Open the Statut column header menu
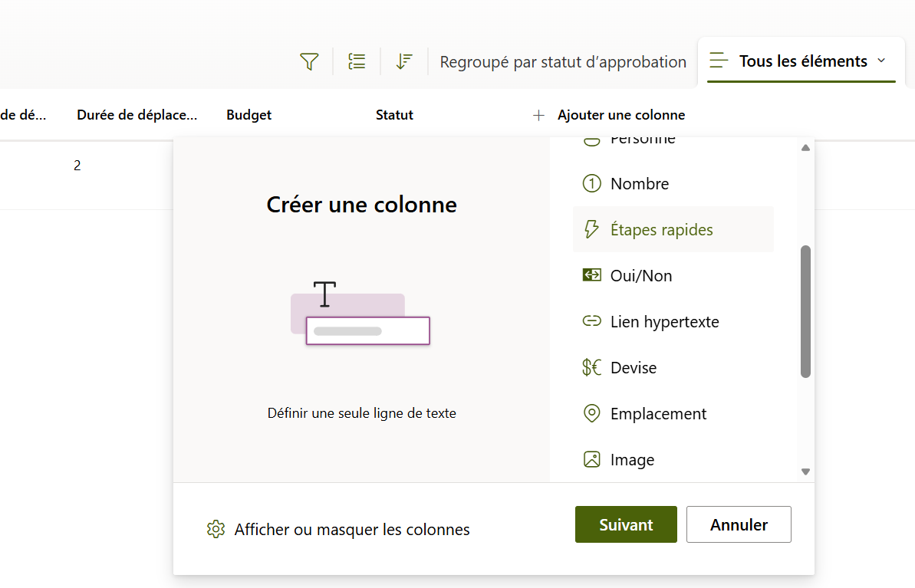Viewport: 915px width, 588px height. 394,115
